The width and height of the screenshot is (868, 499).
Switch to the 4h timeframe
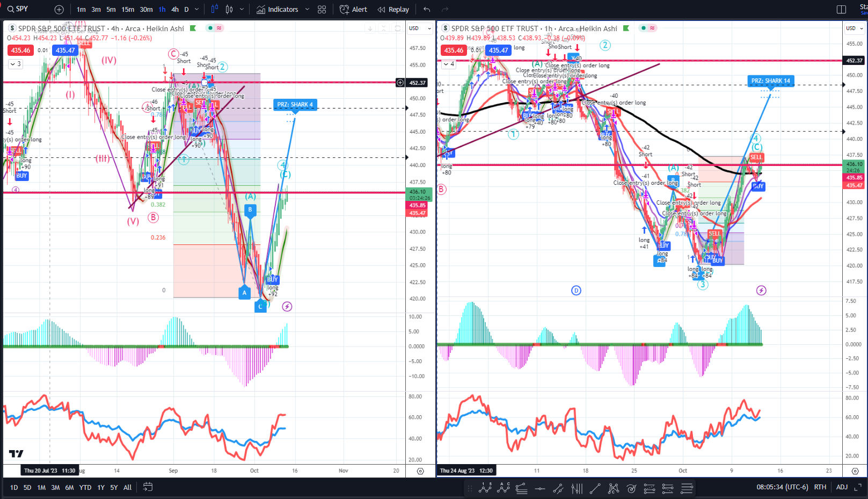click(175, 10)
